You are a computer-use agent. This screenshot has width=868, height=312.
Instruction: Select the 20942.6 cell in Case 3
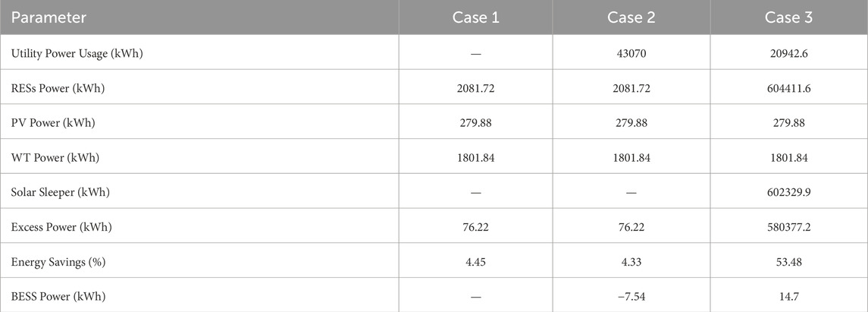[x=789, y=54]
